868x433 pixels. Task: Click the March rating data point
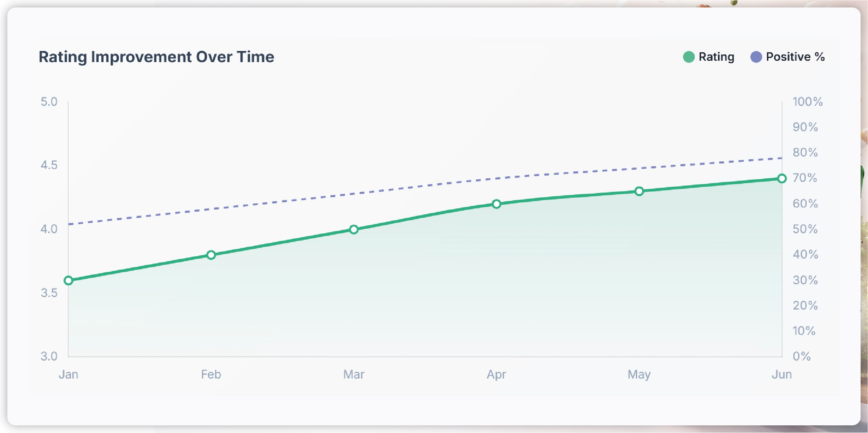[354, 229]
